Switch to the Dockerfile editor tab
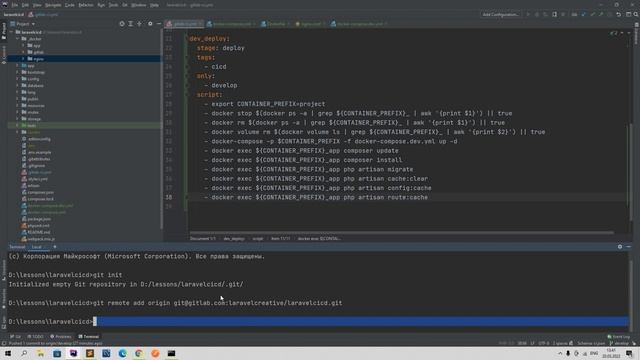The width and height of the screenshot is (640, 360). (275, 24)
